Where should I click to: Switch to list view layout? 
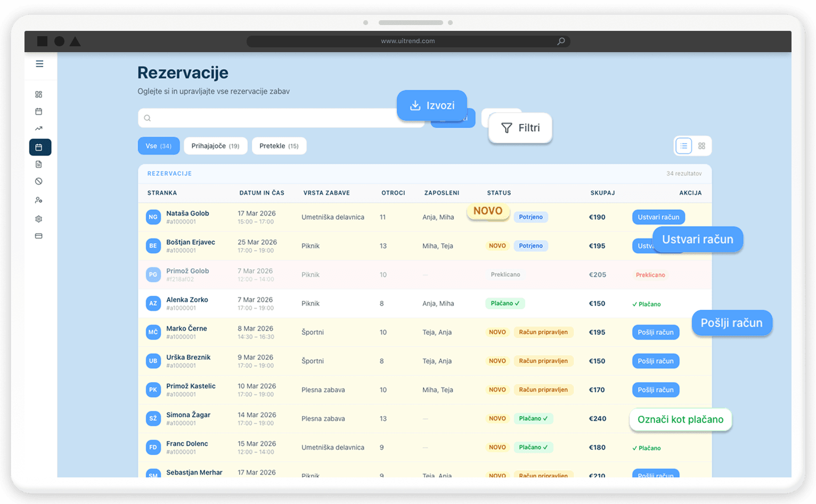click(x=683, y=146)
